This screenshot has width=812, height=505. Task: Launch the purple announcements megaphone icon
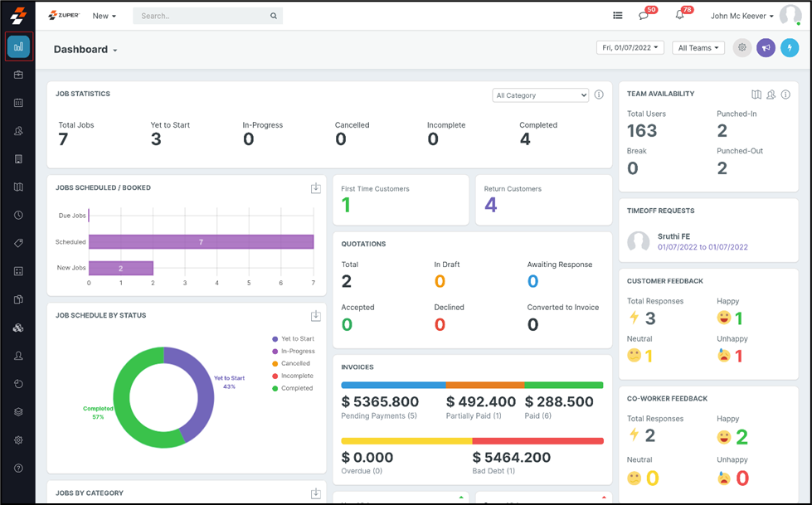[x=765, y=47]
